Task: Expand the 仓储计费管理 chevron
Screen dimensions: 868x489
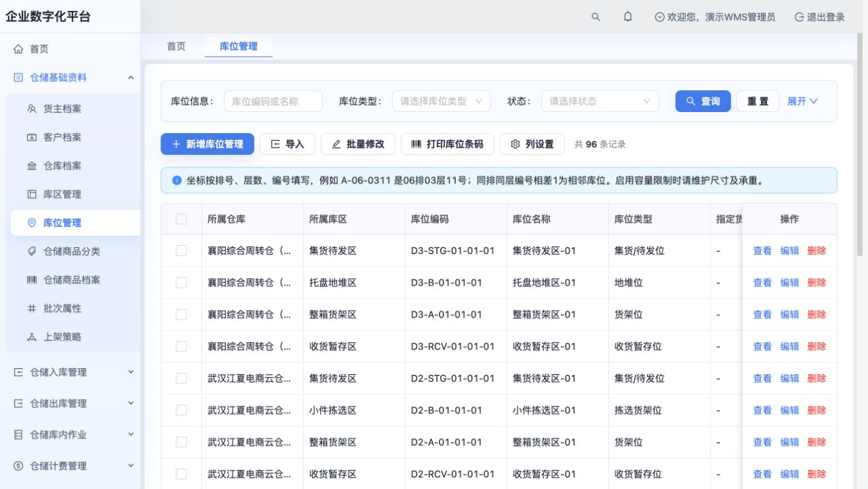Action: pyautogui.click(x=131, y=466)
